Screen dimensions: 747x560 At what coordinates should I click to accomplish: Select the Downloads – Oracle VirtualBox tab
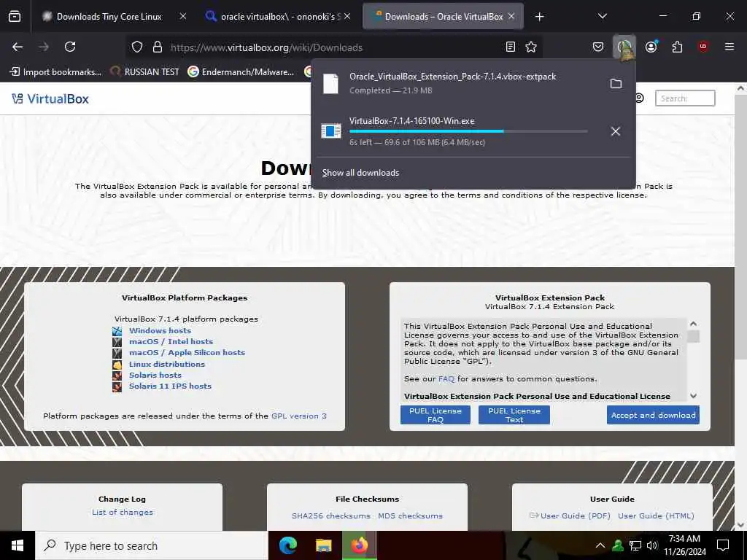(x=443, y=17)
